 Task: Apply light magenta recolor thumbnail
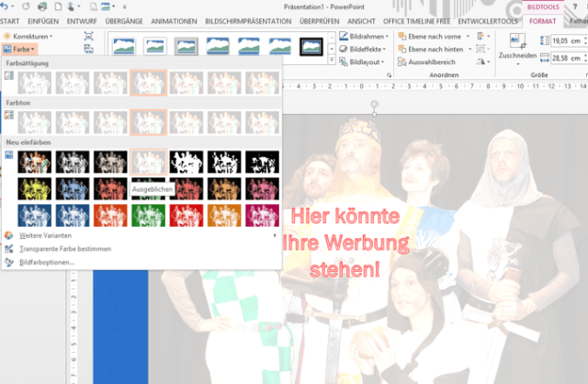262,215
